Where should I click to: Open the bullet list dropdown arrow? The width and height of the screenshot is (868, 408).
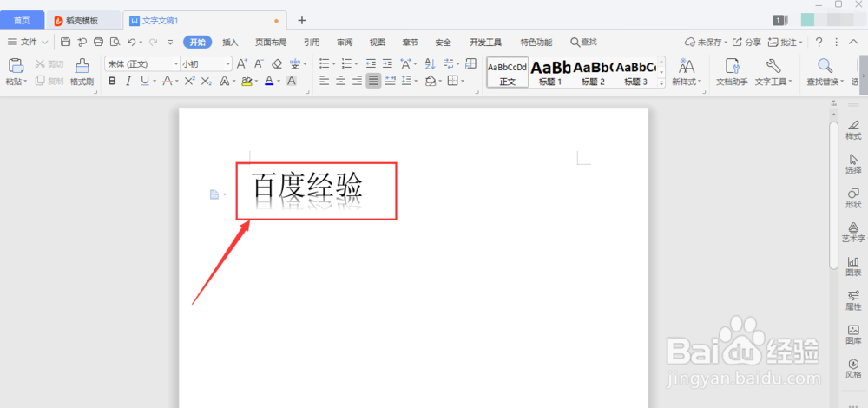coord(334,64)
